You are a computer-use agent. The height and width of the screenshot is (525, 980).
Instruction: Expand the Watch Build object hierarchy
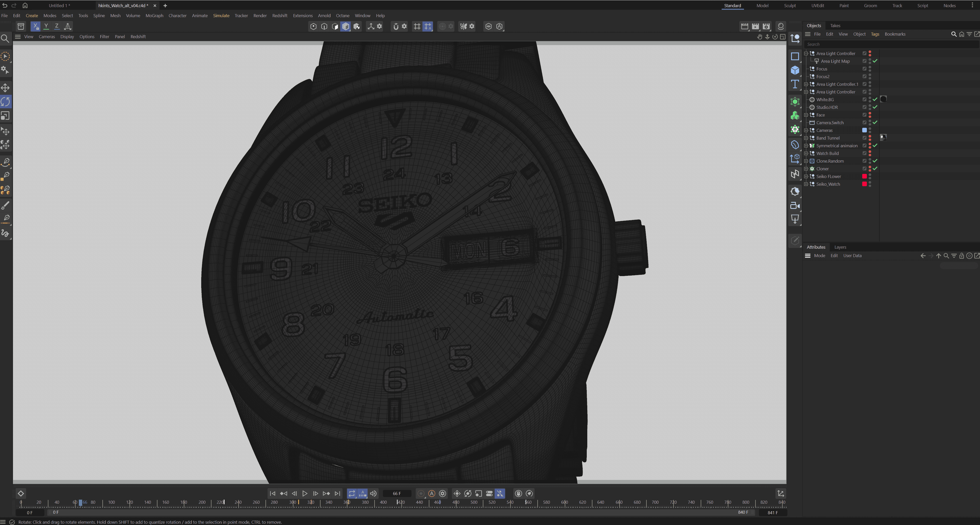(x=806, y=153)
